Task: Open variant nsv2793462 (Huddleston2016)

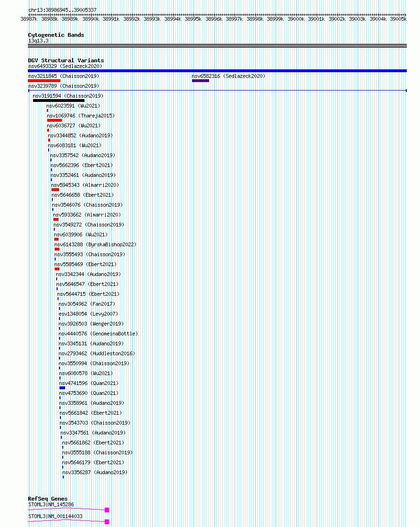Action: (x=97, y=354)
